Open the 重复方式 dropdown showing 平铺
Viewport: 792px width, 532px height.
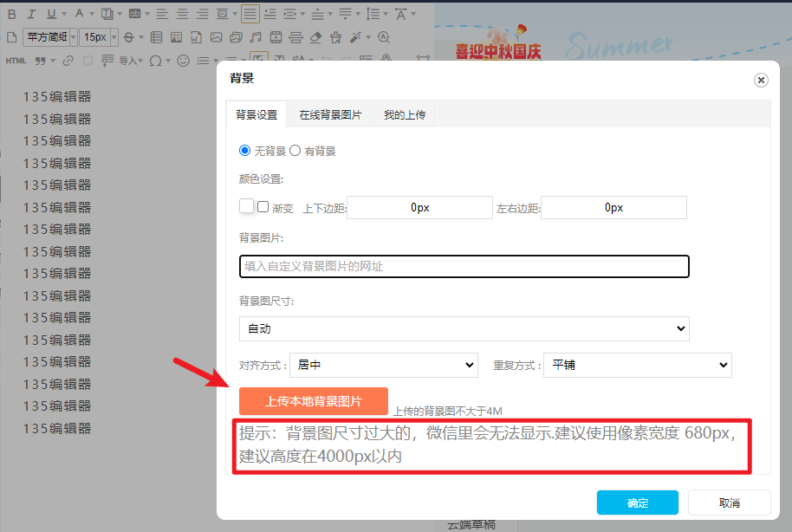coord(637,366)
